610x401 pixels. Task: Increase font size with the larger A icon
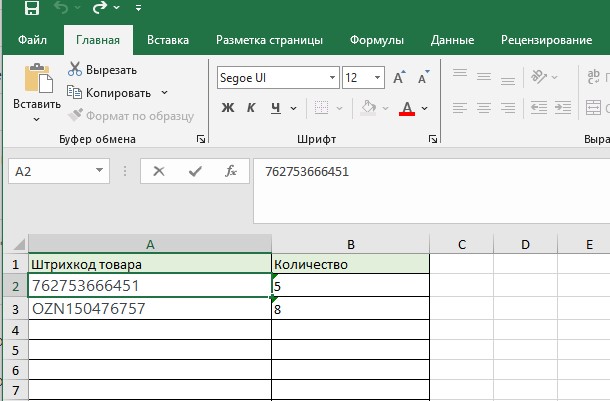click(x=398, y=78)
